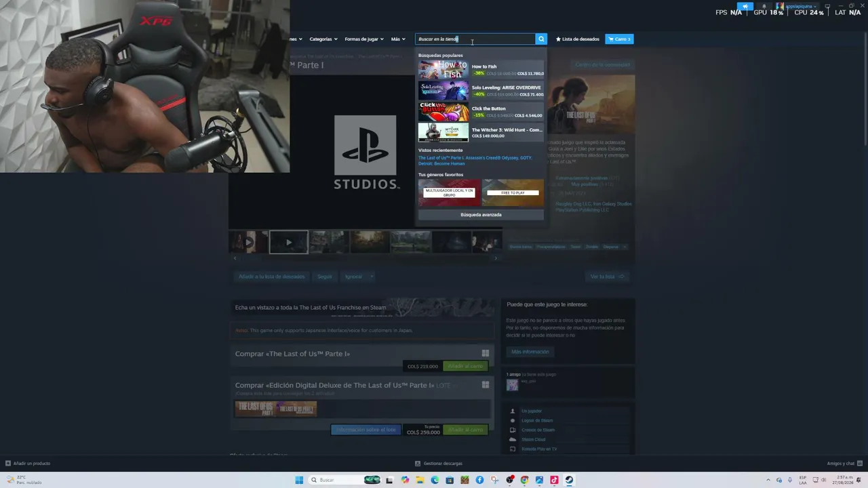Click the Más información button
The height and width of the screenshot is (488, 868).
[530, 352]
